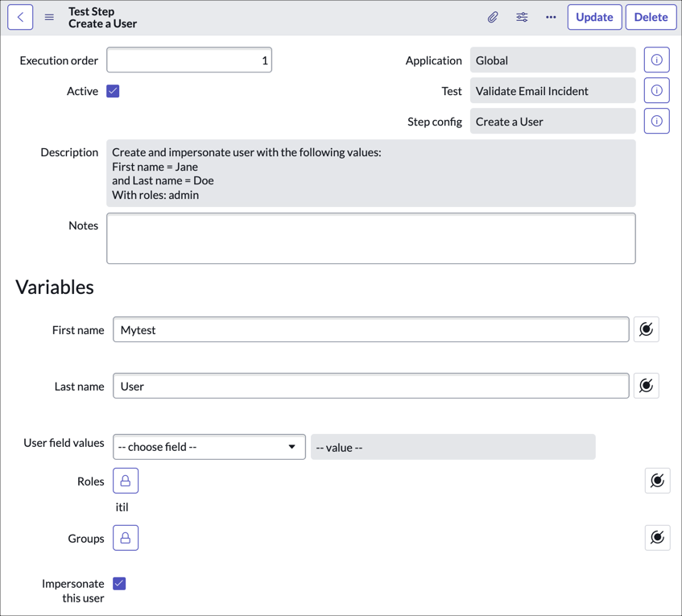This screenshot has height=616, width=682.
Task: Click the Update button
Action: pyautogui.click(x=594, y=16)
